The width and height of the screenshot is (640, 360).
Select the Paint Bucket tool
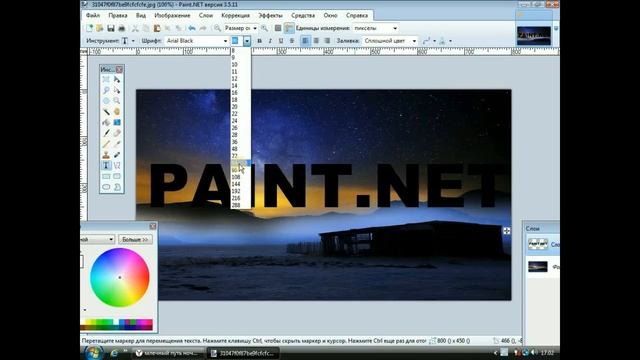pyautogui.click(x=106, y=122)
